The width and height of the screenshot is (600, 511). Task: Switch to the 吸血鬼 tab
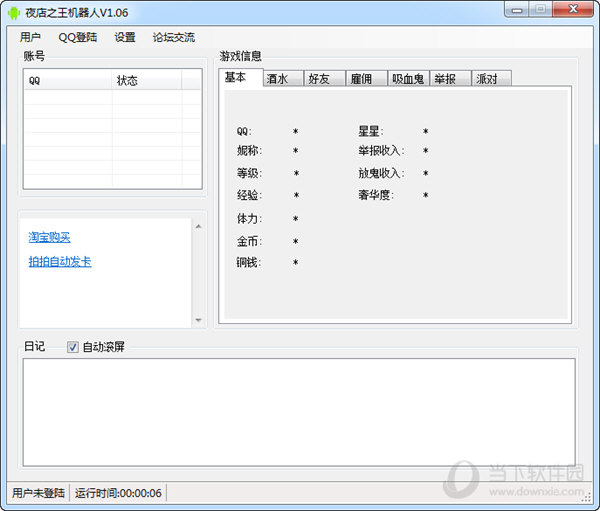click(408, 79)
